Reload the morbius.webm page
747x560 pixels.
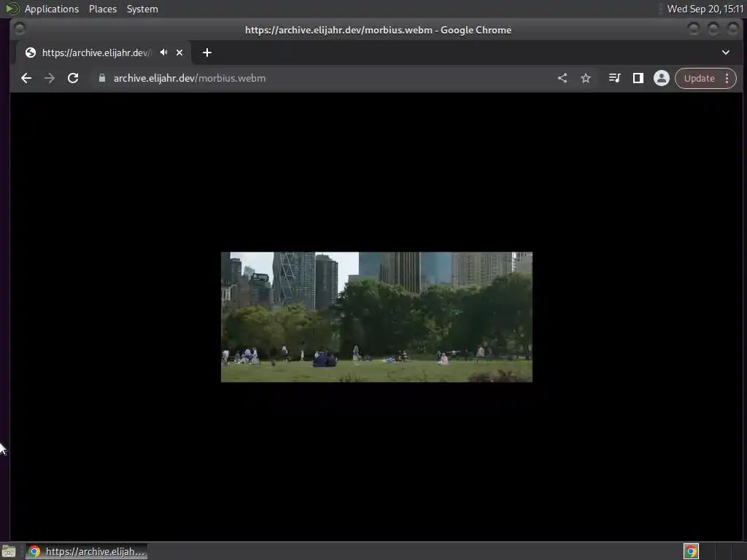click(x=73, y=78)
